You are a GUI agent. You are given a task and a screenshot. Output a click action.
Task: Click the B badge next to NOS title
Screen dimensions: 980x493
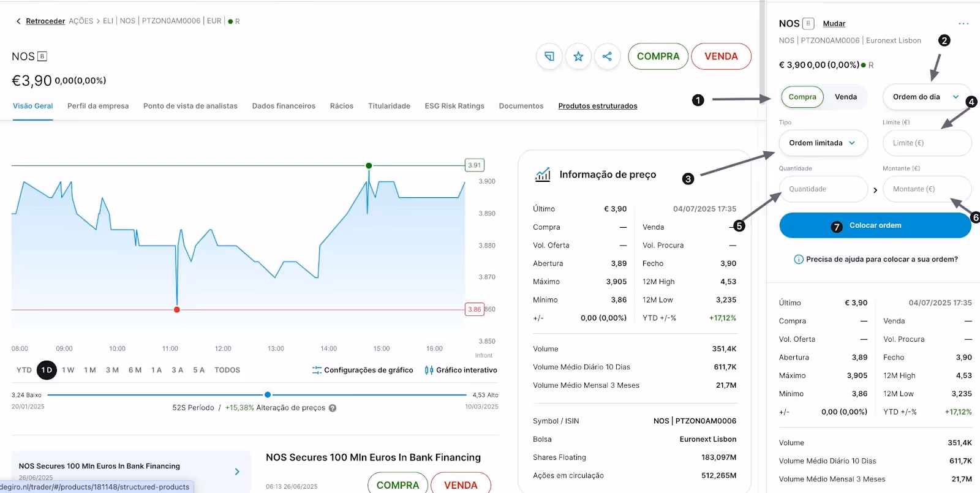point(42,56)
